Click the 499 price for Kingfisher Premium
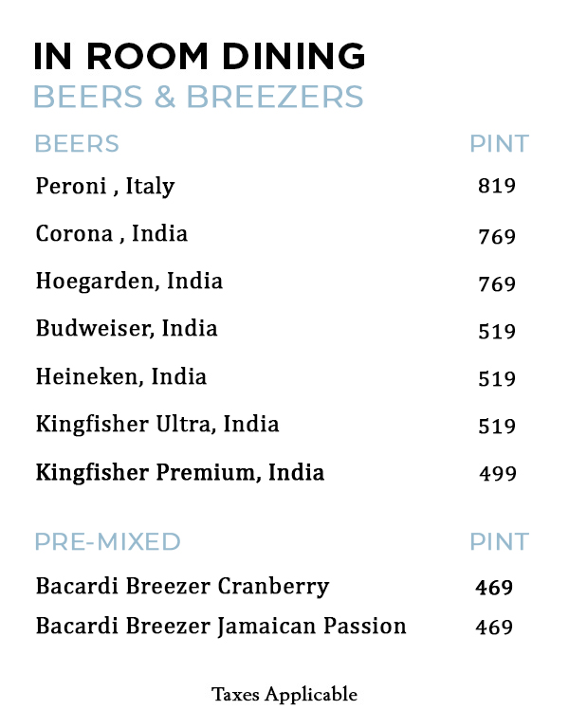This screenshot has height=728, width=569. pos(498,473)
